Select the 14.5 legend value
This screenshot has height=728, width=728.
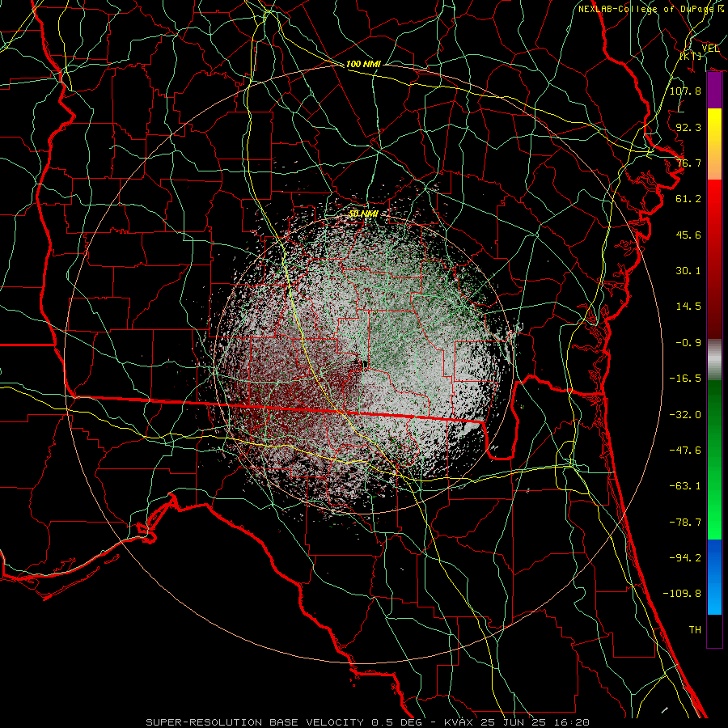pos(688,307)
